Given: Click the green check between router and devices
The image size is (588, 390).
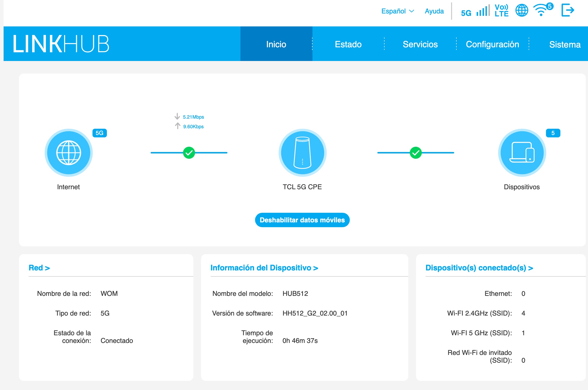Looking at the screenshot, I should pyautogui.click(x=415, y=153).
